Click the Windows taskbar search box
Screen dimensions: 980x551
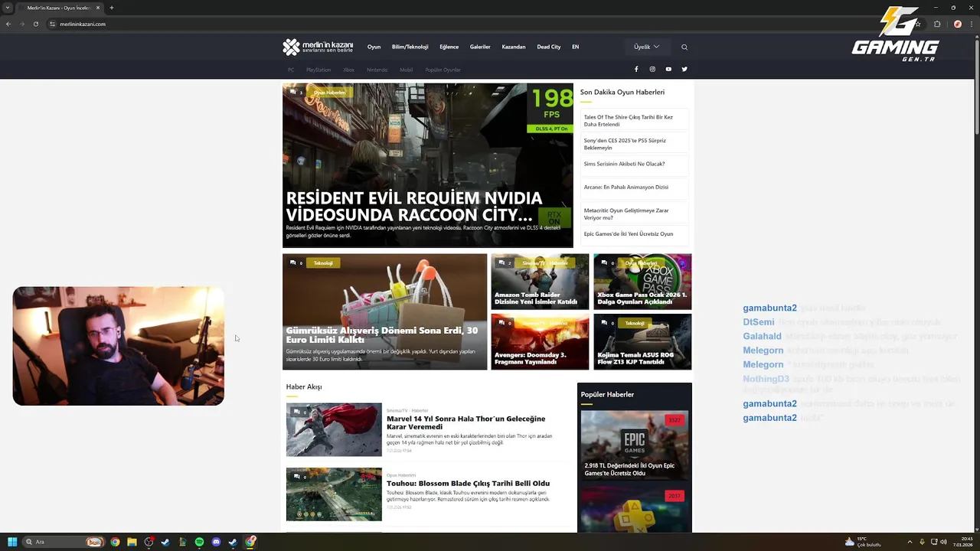[x=64, y=542]
